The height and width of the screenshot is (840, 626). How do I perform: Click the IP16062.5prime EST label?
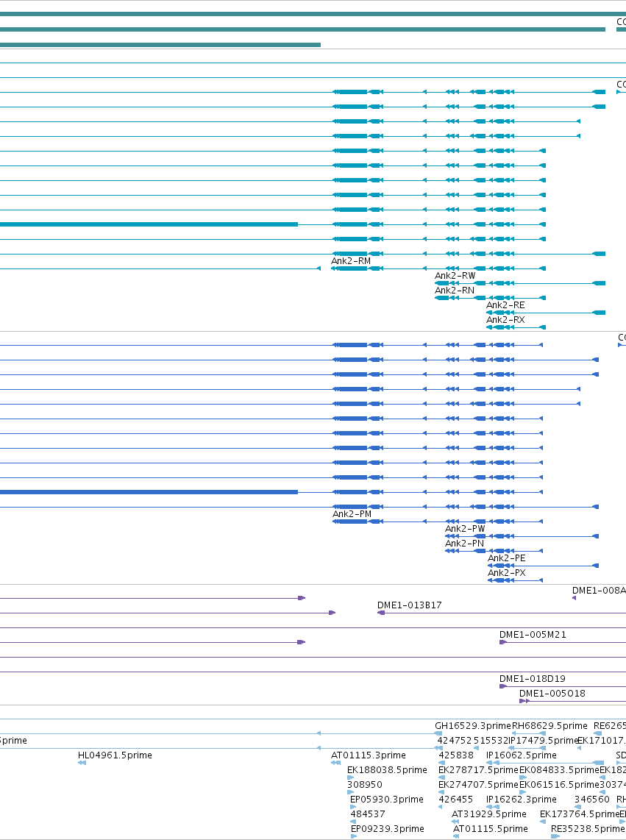(521, 755)
